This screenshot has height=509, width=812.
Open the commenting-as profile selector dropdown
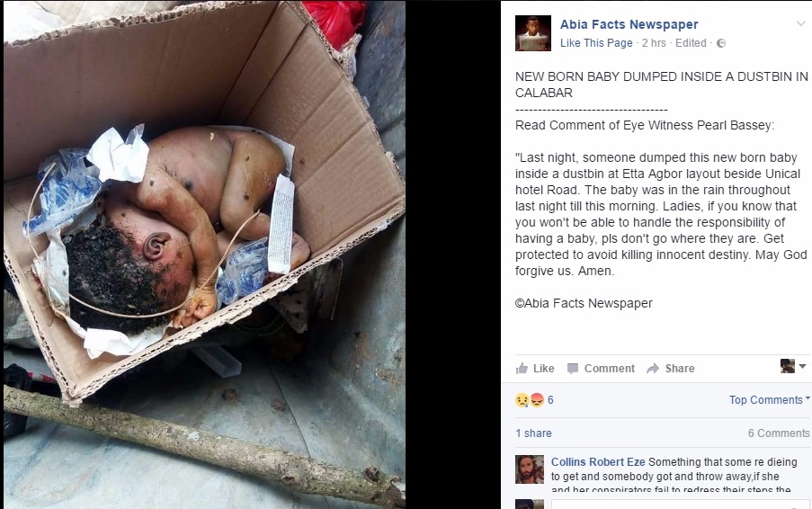coord(793,366)
